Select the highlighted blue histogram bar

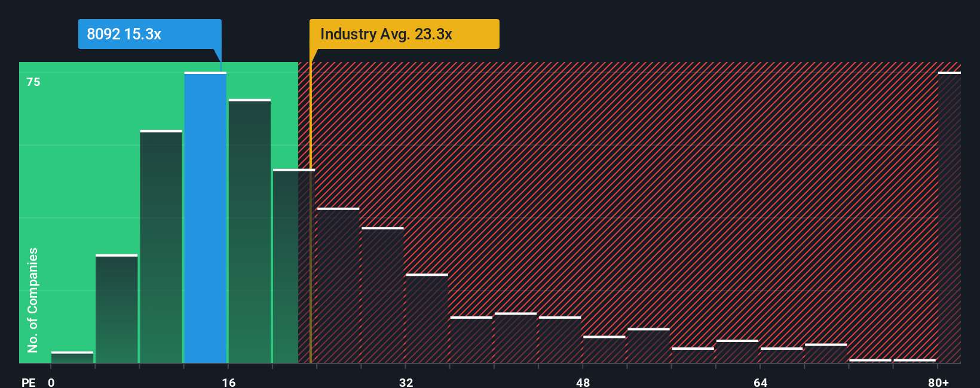206,218
